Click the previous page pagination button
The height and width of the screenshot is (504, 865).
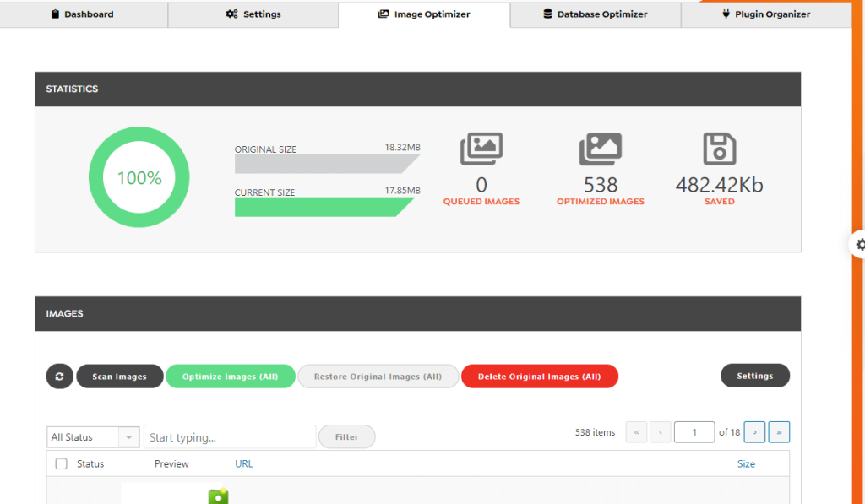tap(661, 431)
